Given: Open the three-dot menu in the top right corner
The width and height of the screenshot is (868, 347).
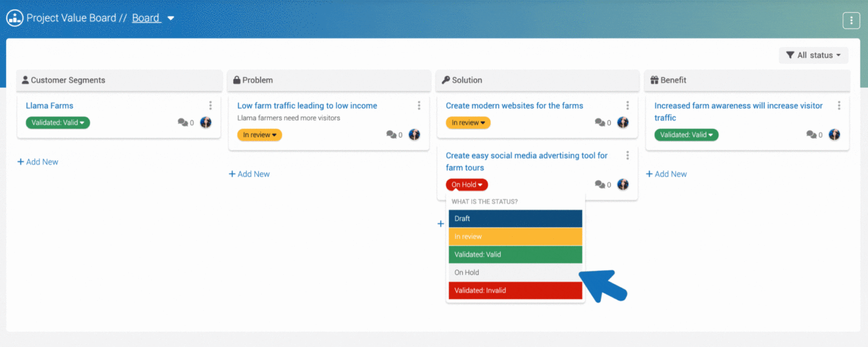Looking at the screenshot, I should pos(851,20).
